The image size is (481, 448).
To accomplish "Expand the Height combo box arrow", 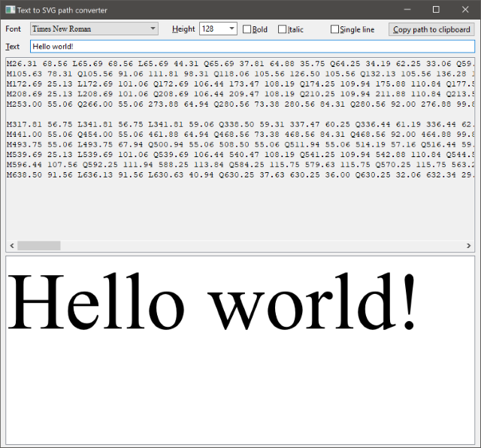I will (232, 29).
